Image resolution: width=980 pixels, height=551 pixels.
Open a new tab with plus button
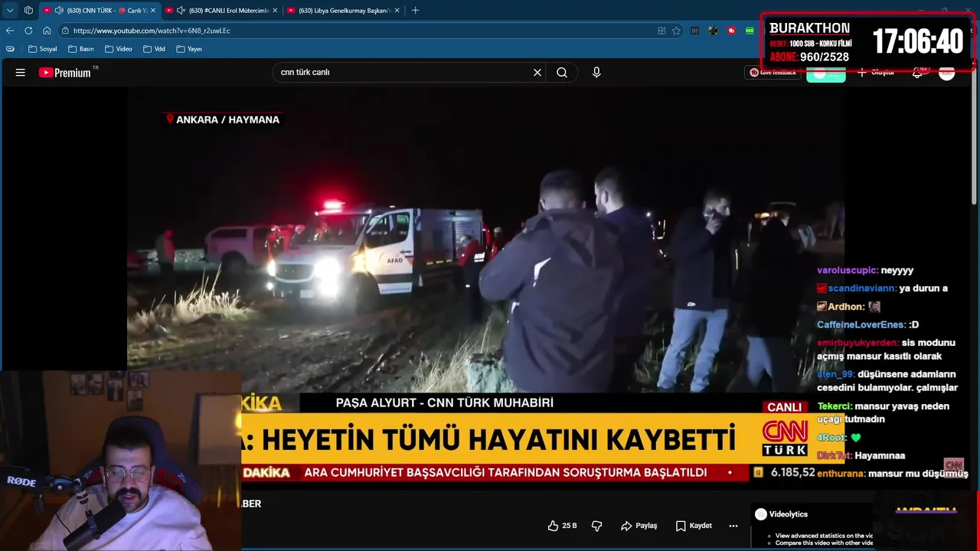point(415,11)
